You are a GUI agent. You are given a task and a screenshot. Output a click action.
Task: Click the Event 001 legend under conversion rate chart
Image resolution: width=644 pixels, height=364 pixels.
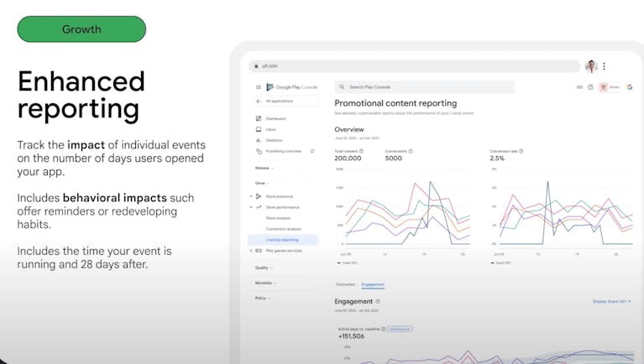tap(500, 263)
